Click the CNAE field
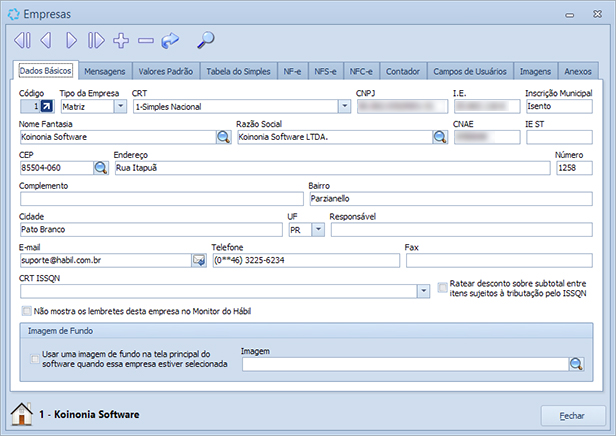 (x=487, y=137)
